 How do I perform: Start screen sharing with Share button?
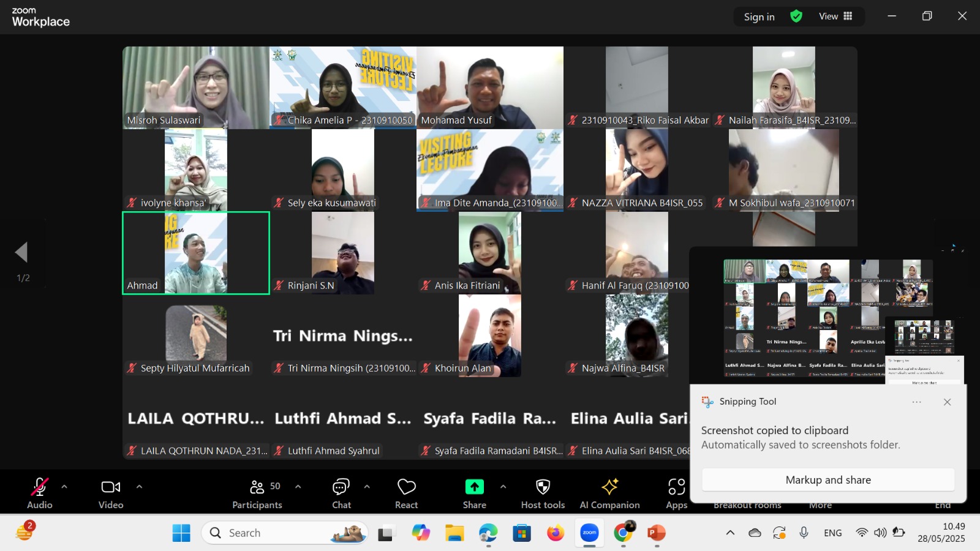point(475,493)
